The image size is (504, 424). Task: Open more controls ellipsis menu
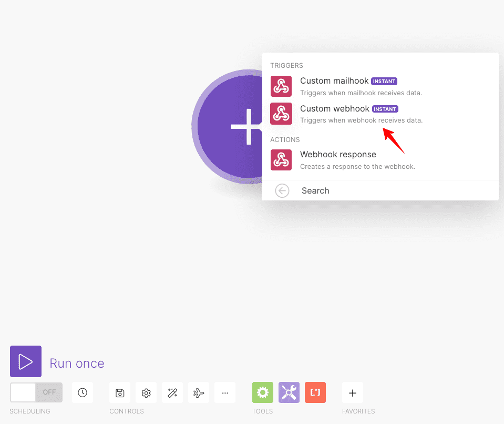click(225, 392)
